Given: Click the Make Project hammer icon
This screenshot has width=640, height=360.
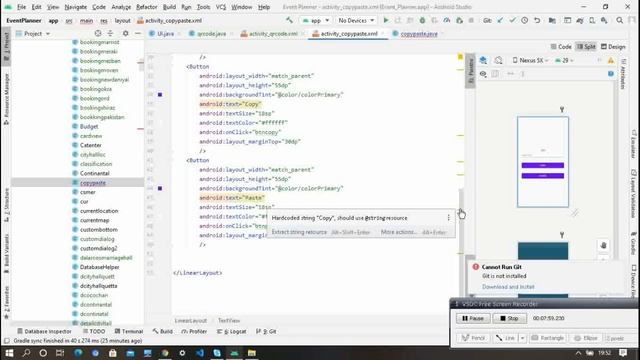Looking at the screenshot, I should [289, 20].
